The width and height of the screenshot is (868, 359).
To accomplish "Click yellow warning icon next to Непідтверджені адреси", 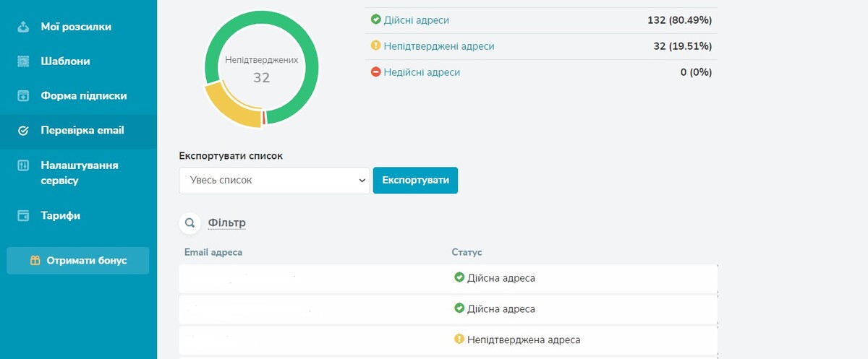I will [375, 46].
